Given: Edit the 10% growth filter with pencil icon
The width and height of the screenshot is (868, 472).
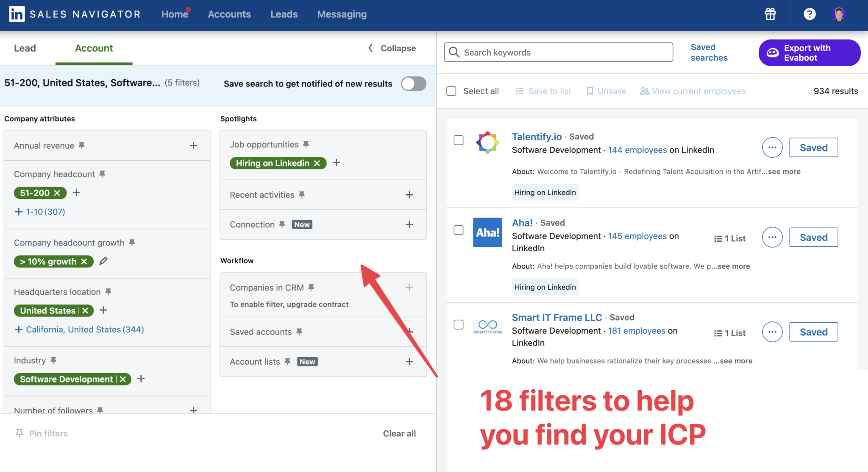Looking at the screenshot, I should point(103,261).
